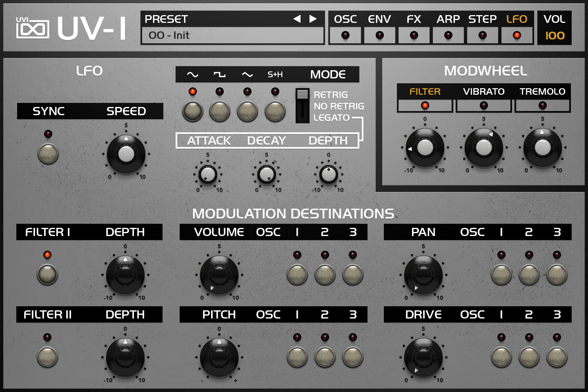
Task: Click the LEGATO mode label
Action: point(332,118)
